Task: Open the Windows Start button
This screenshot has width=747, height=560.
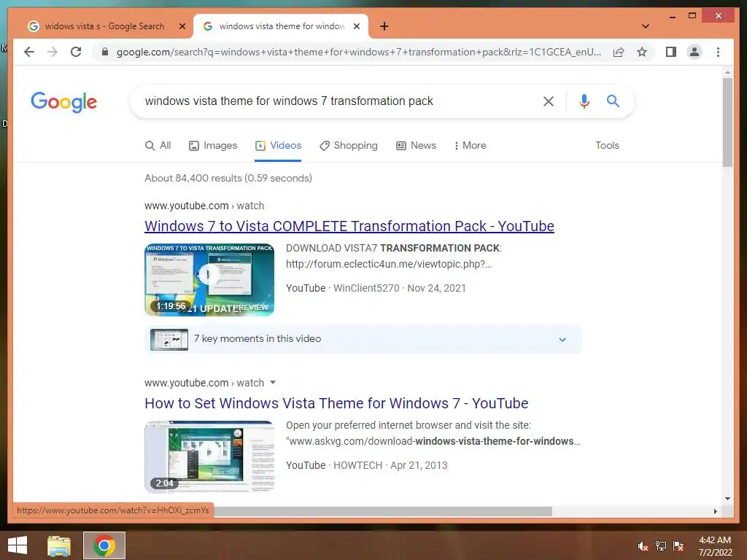Action: (x=18, y=545)
